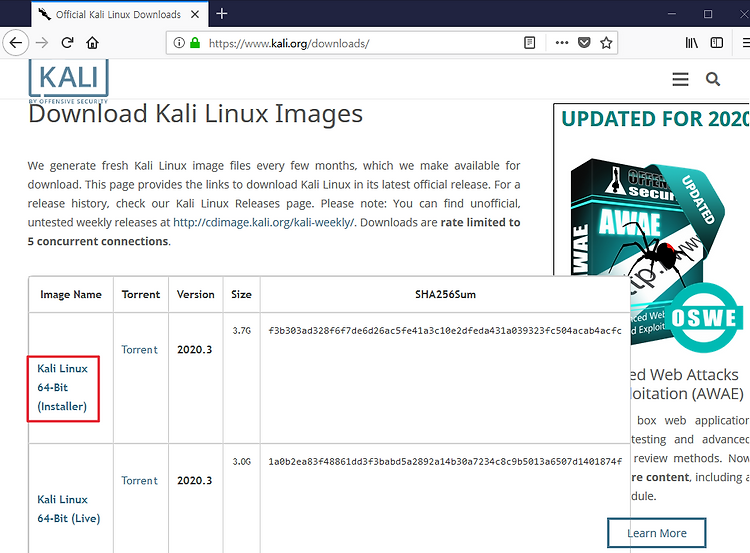Open the Kali site search icon

713,79
